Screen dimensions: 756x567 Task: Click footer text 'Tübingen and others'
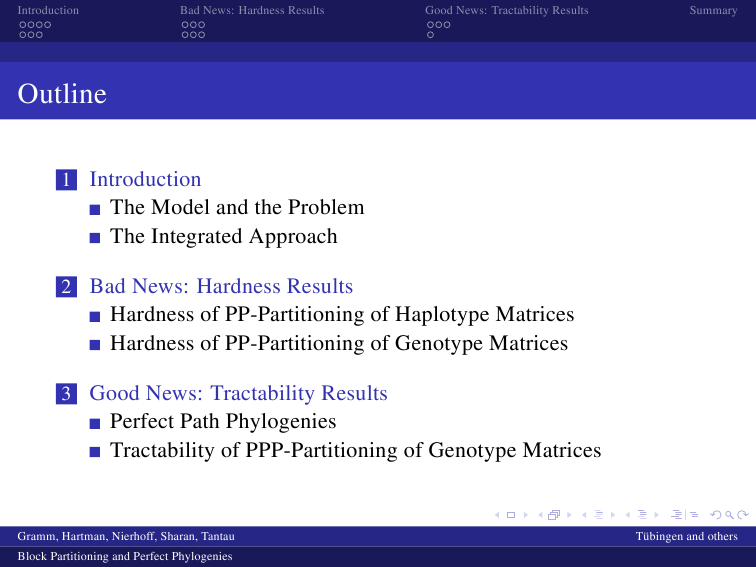[687, 537]
